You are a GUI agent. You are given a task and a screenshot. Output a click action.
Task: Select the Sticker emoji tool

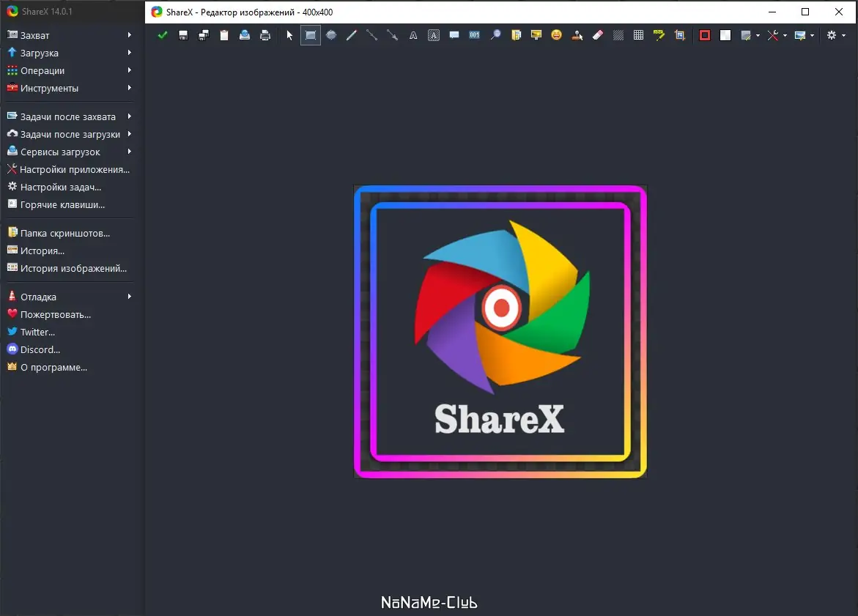(x=557, y=35)
